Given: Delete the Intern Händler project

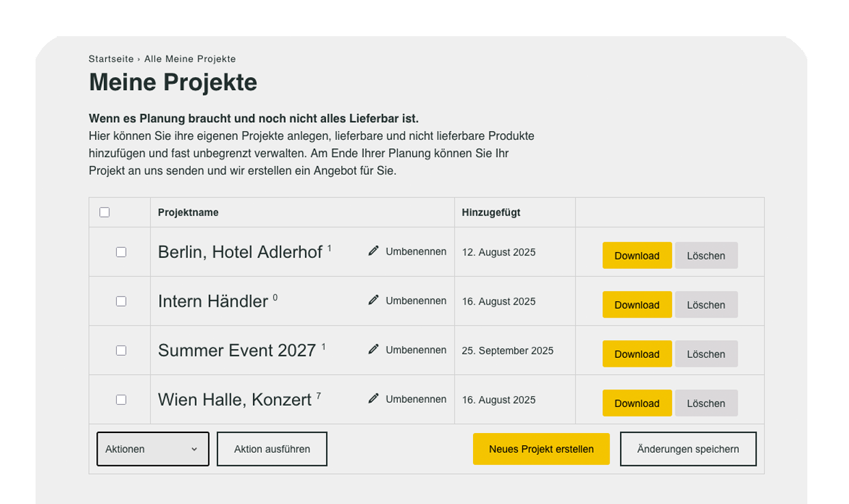Looking at the screenshot, I should tap(705, 305).
